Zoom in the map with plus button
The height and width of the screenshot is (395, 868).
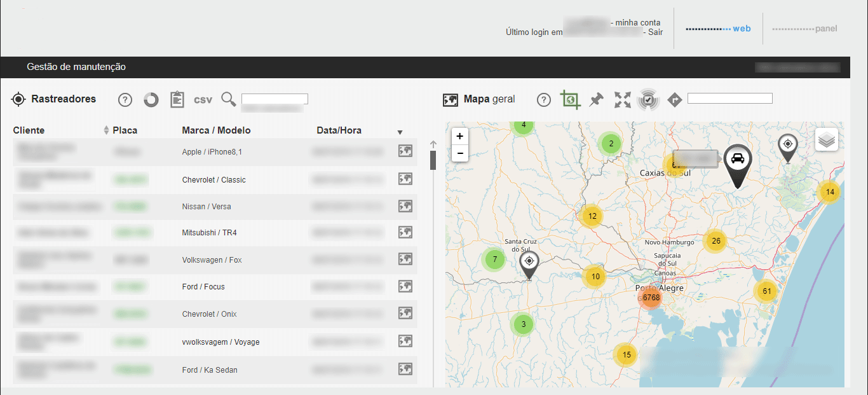tap(459, 136)
